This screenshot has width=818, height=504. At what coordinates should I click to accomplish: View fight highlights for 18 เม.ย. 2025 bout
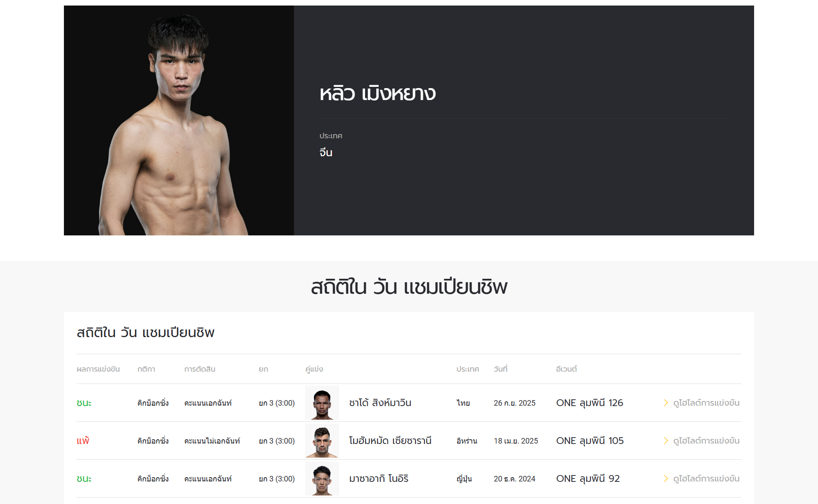click(702, 441)
